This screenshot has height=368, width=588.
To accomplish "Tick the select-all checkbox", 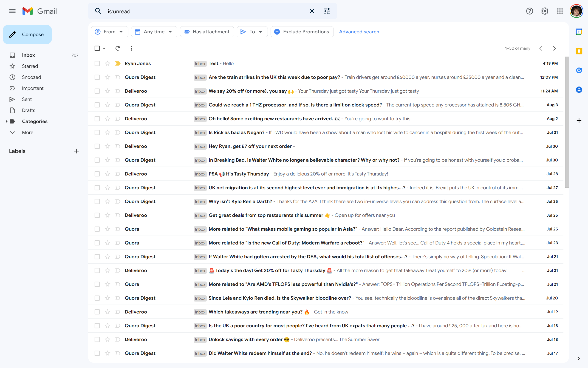I will click(x=97, y=48).
